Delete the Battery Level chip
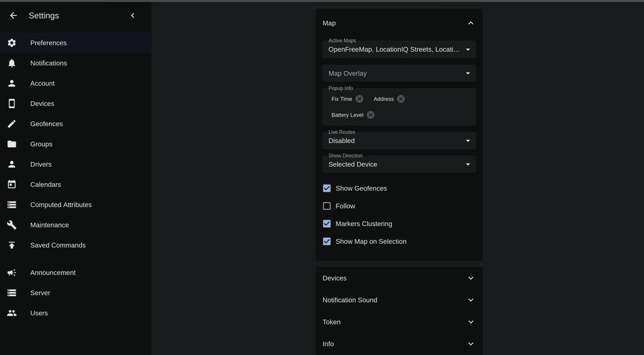 click(x=370, y=115)
